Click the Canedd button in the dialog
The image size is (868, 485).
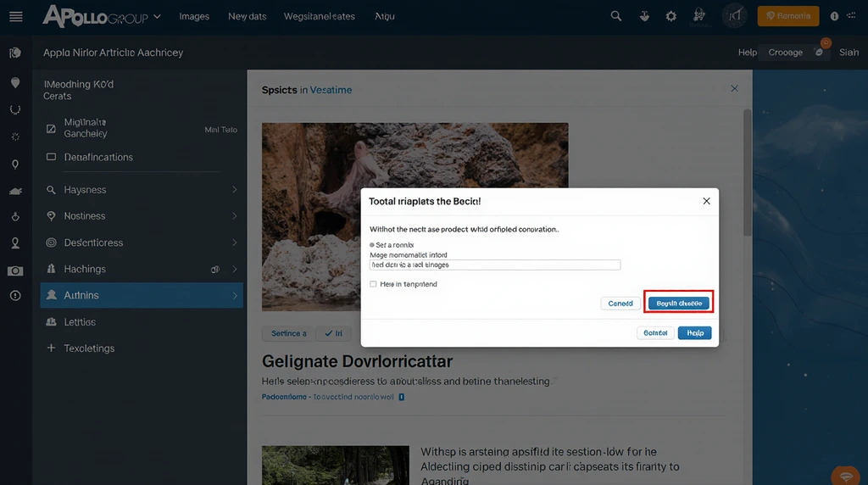(620, 304)
